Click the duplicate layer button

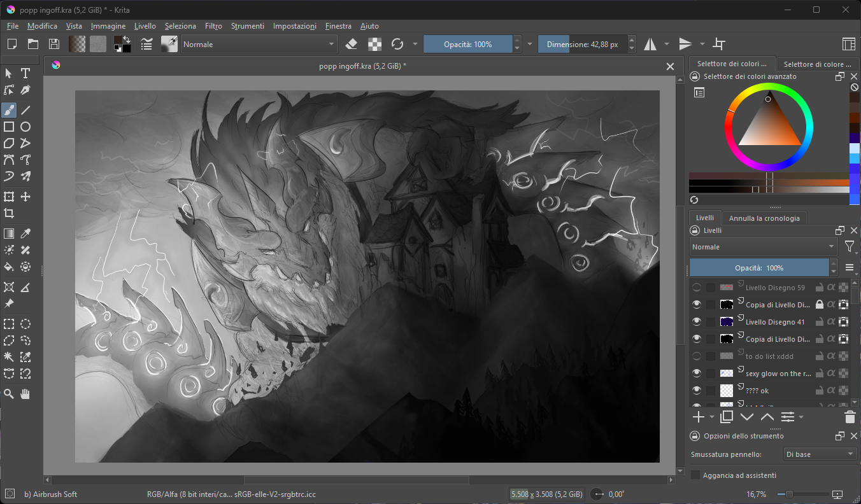(x=726, y=417)
